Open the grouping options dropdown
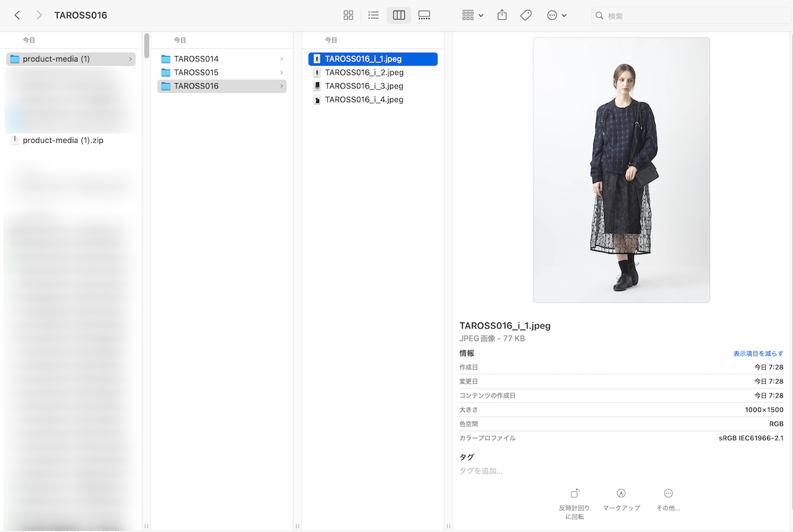 (472, 15)
